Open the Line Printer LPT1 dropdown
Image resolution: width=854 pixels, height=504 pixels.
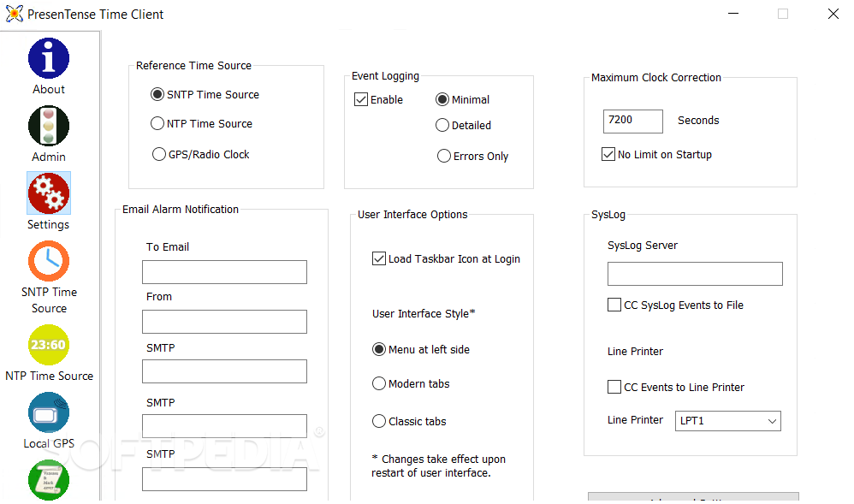click(x=727, y=421)
